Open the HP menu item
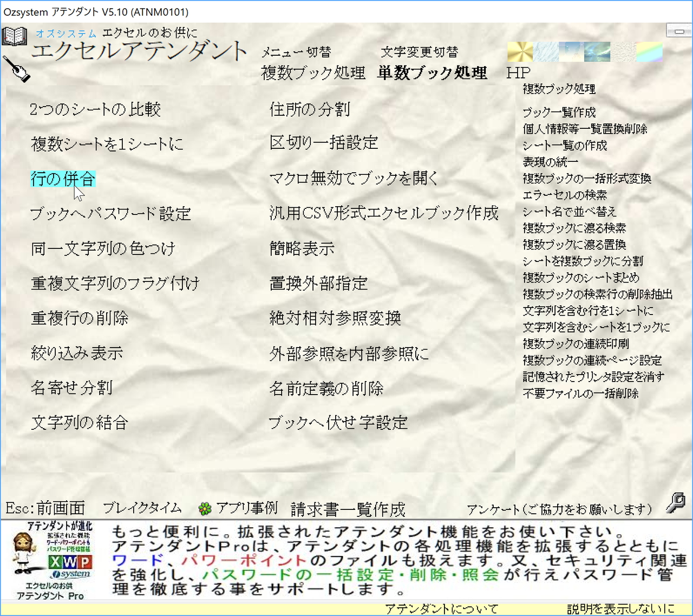Screen dimensions: 693x616 click(518, 72)
